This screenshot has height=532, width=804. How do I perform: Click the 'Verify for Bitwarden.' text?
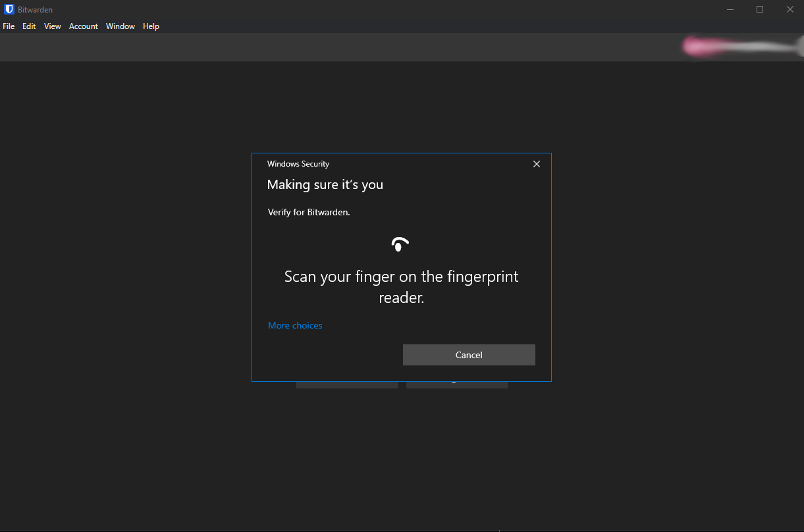(309, 213)
